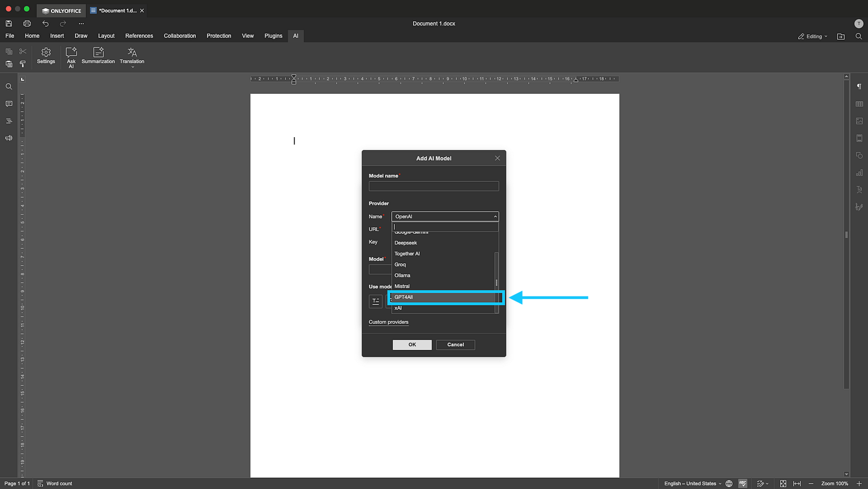Click the Feedback megaphone icon
Image resolution: width=868 pixels, height=489 pixels.
point(9,138)
